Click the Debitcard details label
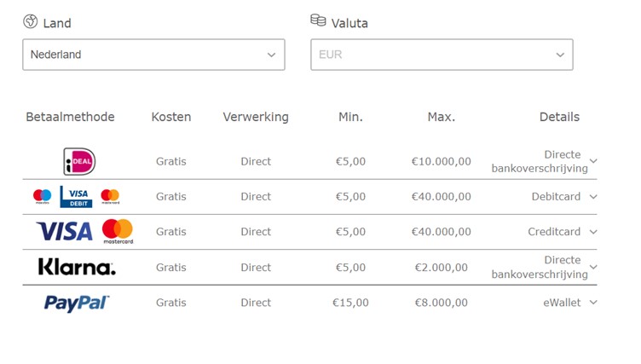Viewport: 641px width, 364px height. [x=556, y=197]
